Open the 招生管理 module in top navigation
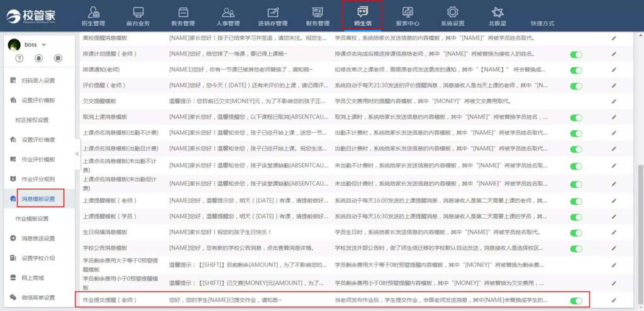Screen dimensions: 644x311 tap(93, 16)
